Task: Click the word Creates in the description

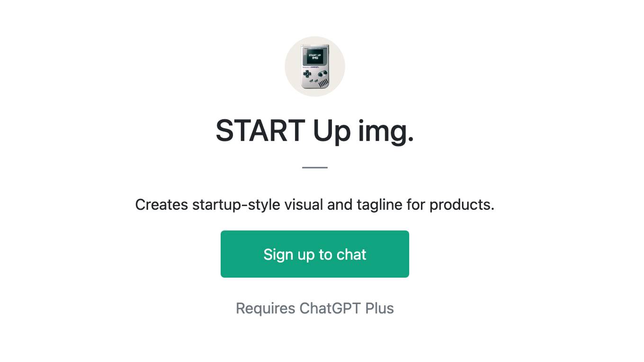Action: 161,205
